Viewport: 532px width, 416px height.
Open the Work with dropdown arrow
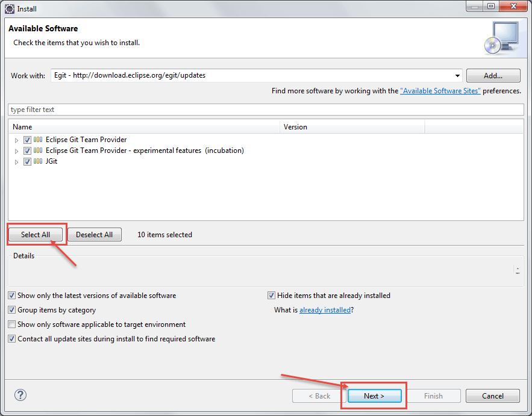click(457, 76)
